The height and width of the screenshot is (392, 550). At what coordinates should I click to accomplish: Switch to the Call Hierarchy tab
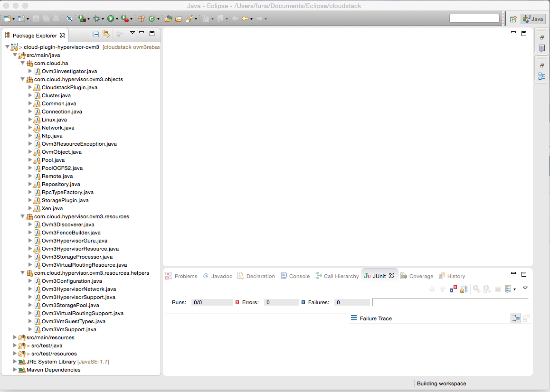(x=337, y=276)
